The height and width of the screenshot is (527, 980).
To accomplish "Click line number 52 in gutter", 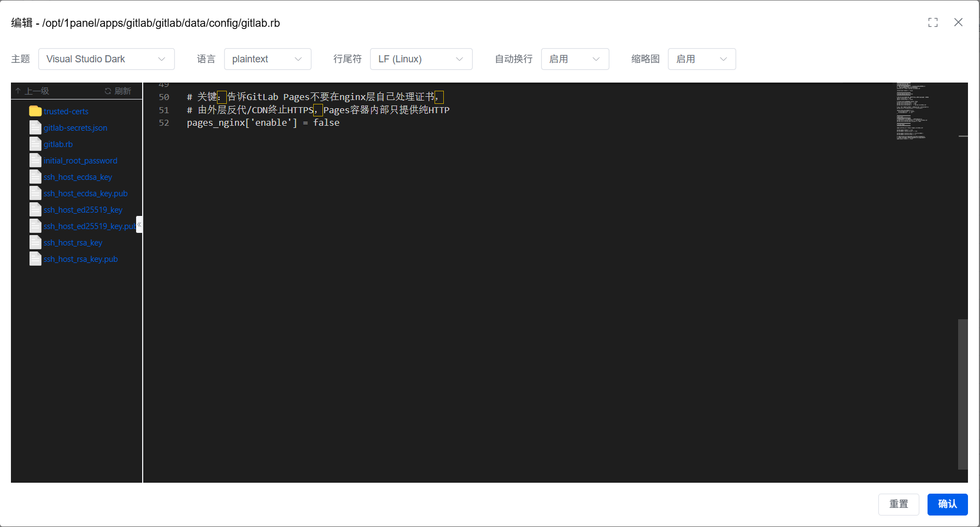I will (164, 123).
